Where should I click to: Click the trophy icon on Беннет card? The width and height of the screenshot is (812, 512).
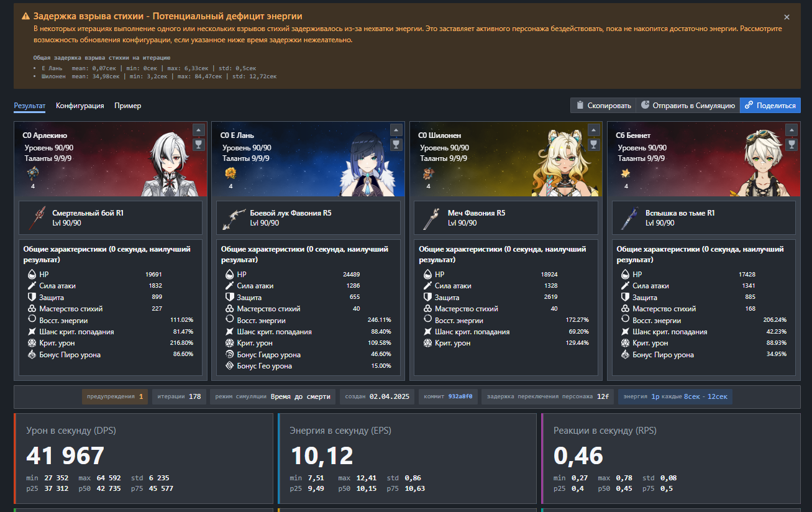tap(791, 145)
